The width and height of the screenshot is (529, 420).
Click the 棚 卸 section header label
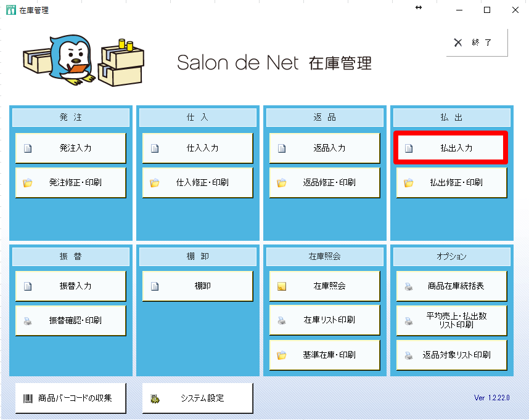(198, 257)
